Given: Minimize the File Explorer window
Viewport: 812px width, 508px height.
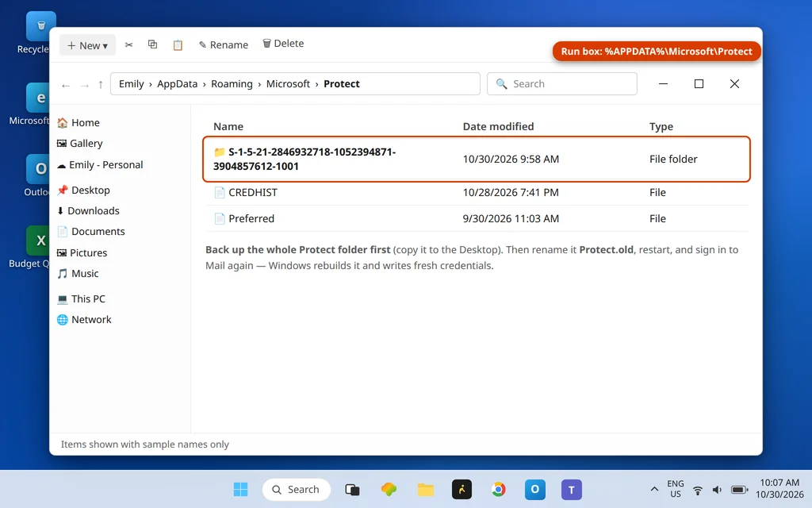Looking at the screenshot, I should click(663, 84).
